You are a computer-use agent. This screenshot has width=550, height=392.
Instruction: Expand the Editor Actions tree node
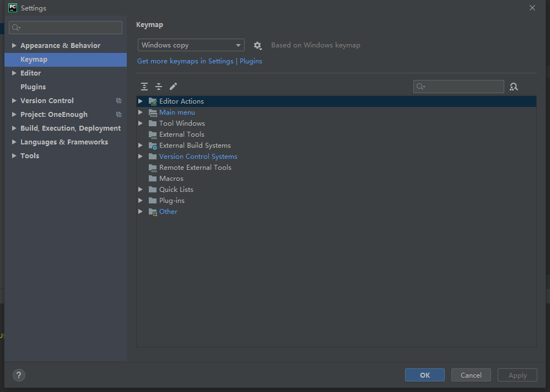141,101
